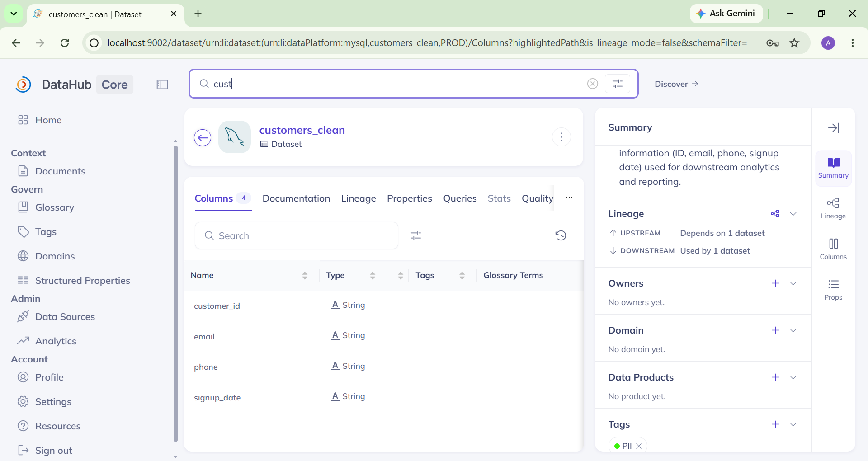Collapse the Domain section chevron
868x461 pixels.
(x=793, y=330)
